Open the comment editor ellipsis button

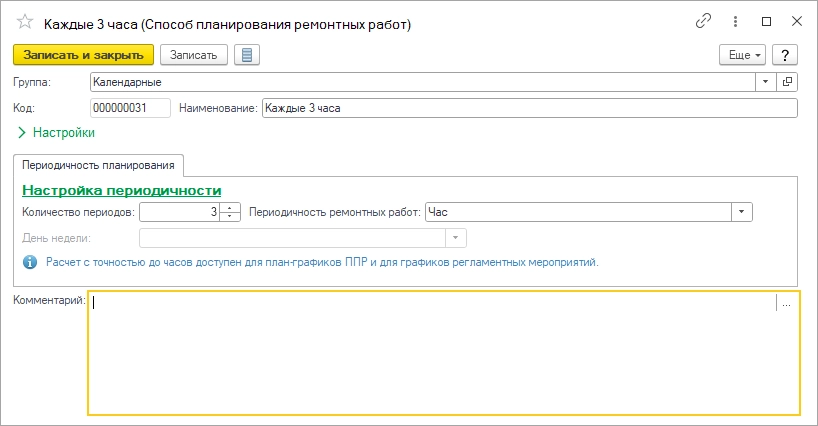(x=787, y=304)
